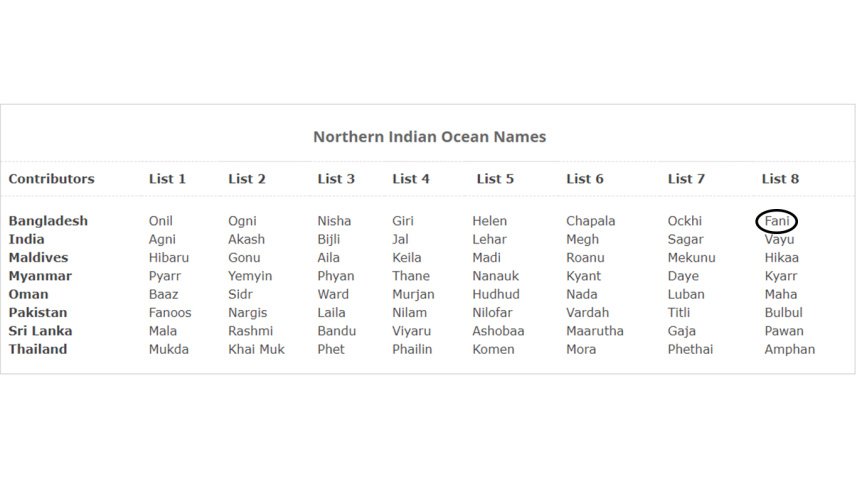Click the Northern Indian Ocean Names title
Viewport: 857px width, 482px height.
(429, 137)
